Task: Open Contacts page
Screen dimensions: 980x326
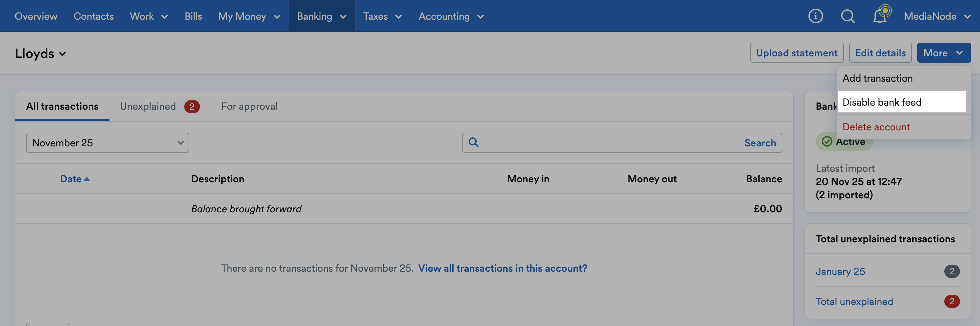Action: (93, 16)
